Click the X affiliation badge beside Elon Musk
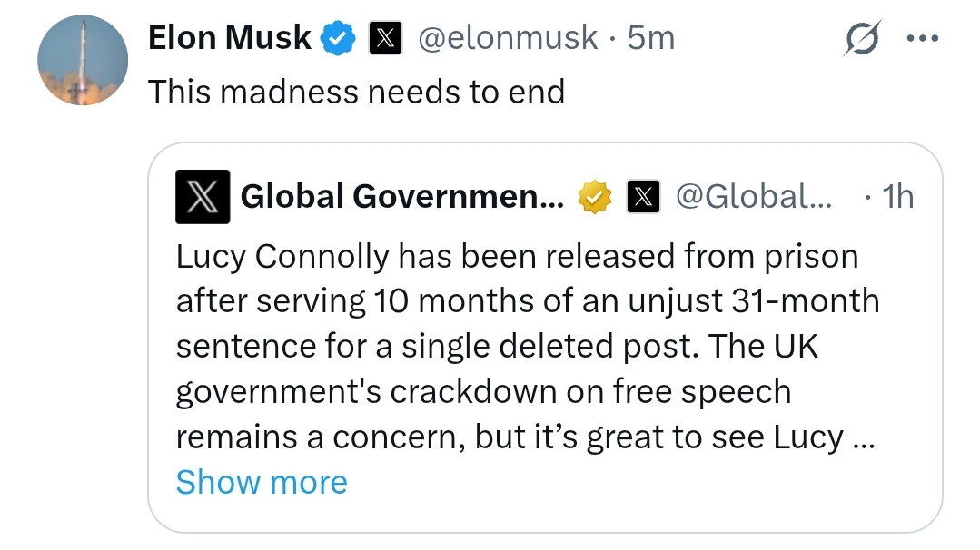The image size is (980, 550). pyautogui.click(x=385, y=39)
